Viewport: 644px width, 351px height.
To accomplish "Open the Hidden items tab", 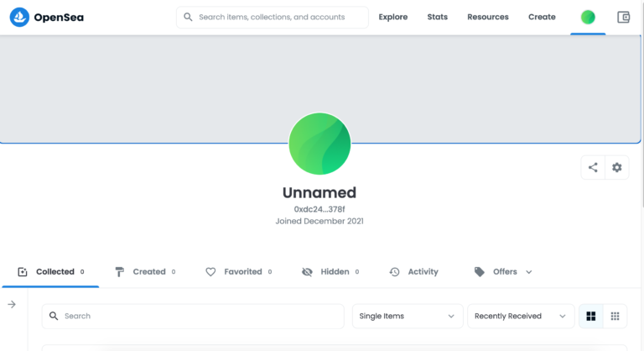I will pos(330,272).
